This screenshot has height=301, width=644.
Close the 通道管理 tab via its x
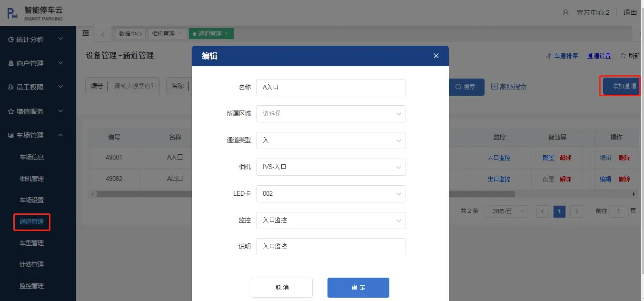[227, 33]
